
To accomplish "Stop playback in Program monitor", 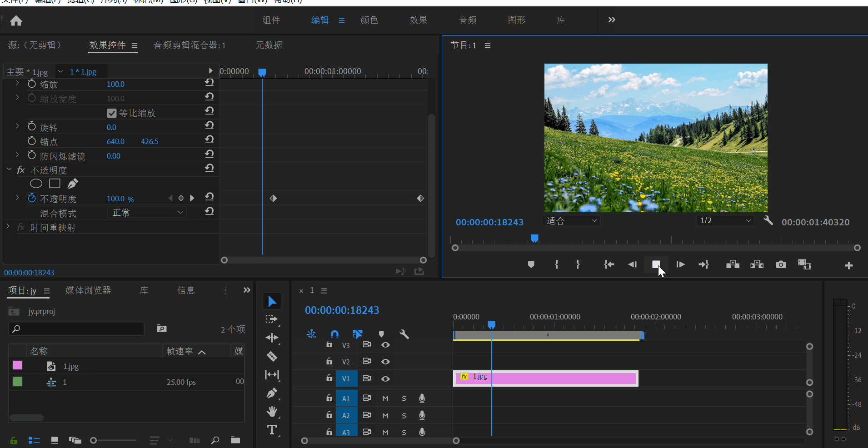I will [x=656, y=264].
